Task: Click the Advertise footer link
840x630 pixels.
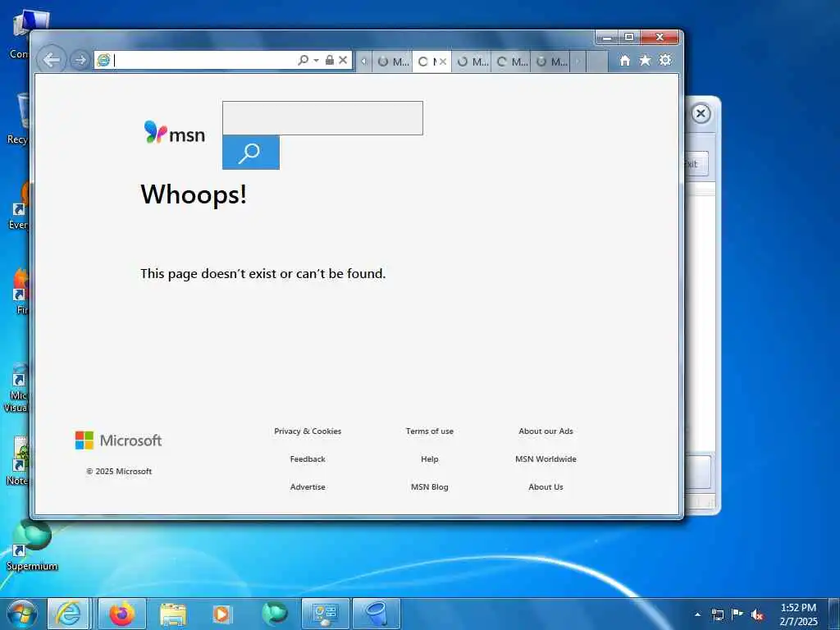Action: tap(308, 487)
